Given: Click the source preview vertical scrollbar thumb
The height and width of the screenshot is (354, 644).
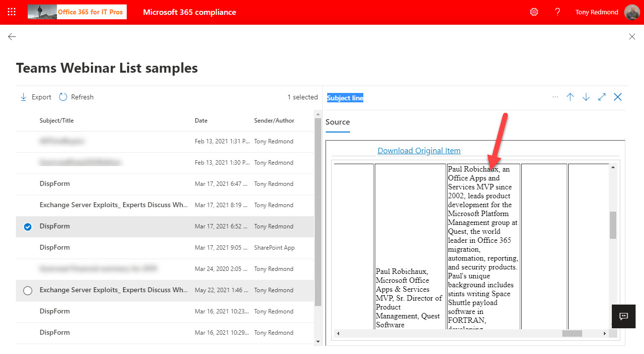Looking at the screenshot, I should click(613, 225).
